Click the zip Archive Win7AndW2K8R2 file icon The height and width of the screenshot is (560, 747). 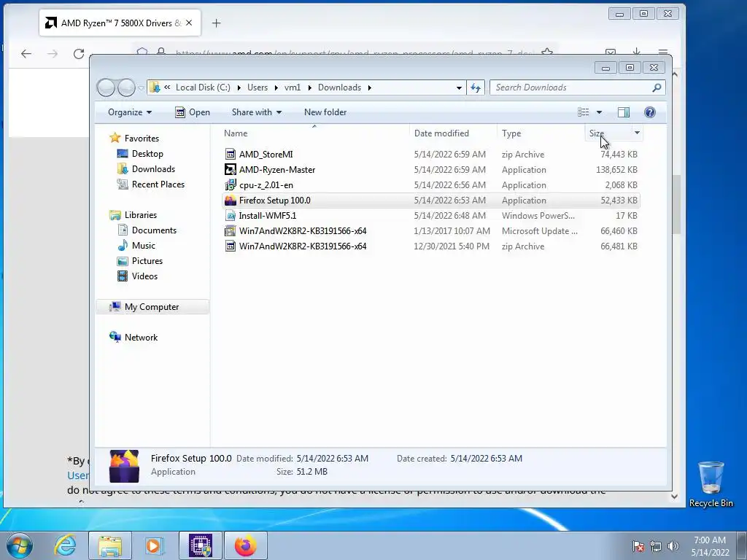pos(231,246)
